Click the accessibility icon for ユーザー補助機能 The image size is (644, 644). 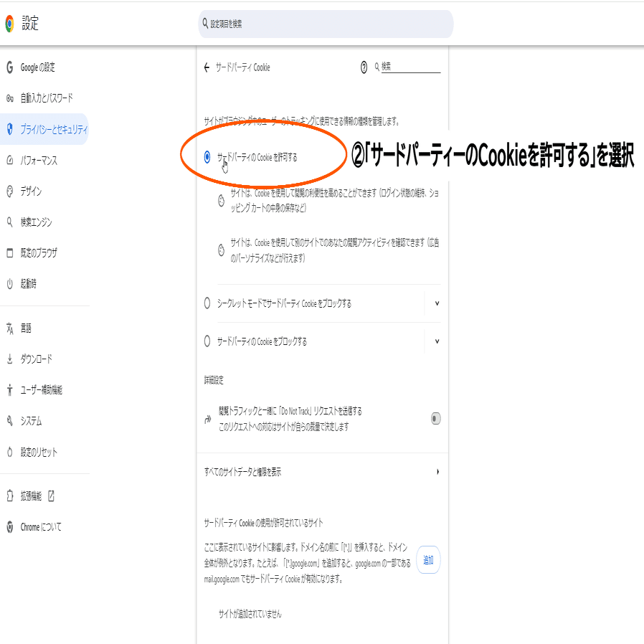point(10,389)
